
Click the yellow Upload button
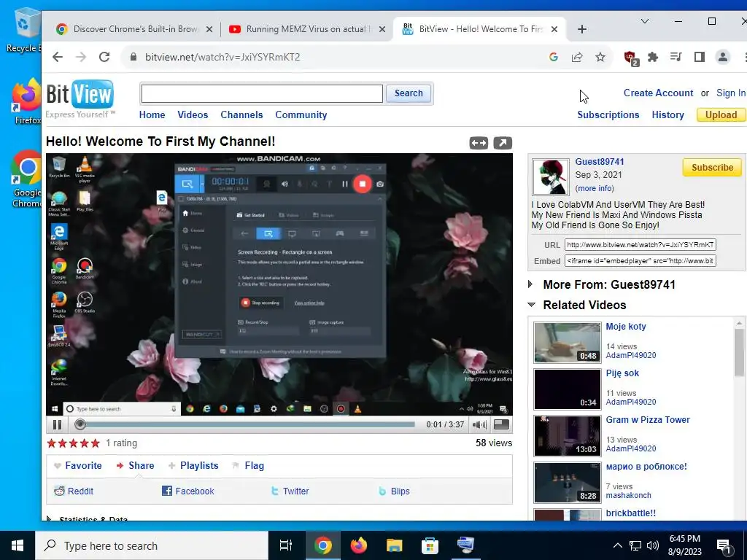721,114
